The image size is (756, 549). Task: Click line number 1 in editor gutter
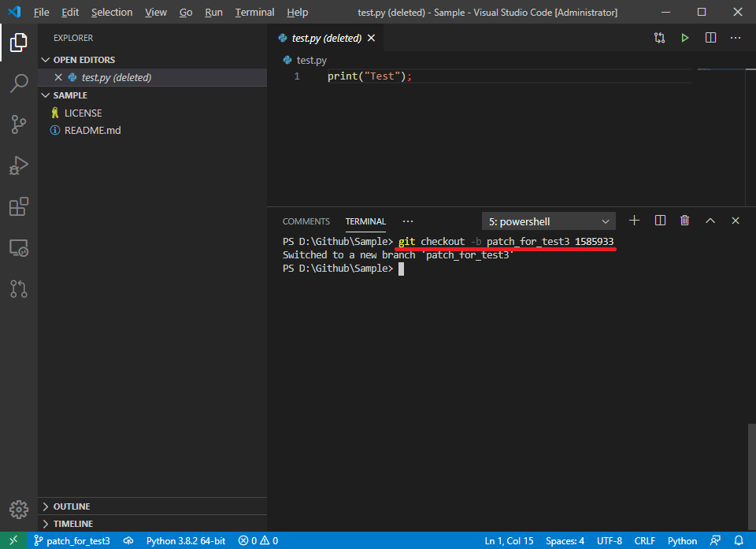coord(297,76)
